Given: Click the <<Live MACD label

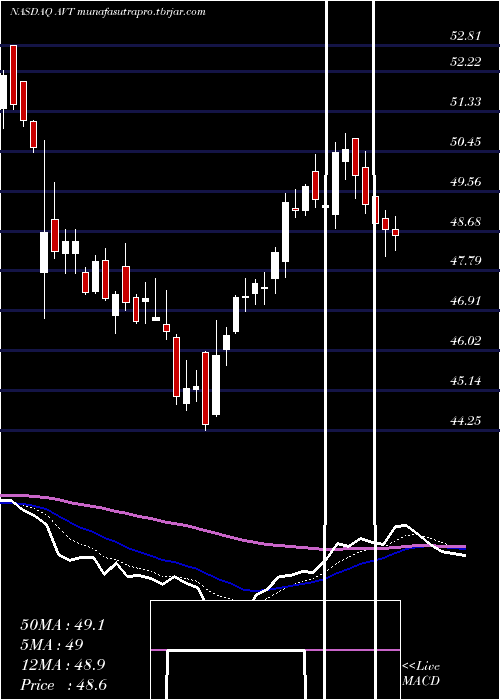Looking at the screenshot, I should coord(421,674).
